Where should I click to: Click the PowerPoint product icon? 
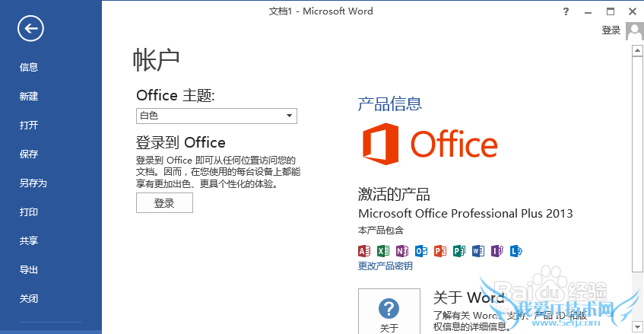[x=440, y=250]
